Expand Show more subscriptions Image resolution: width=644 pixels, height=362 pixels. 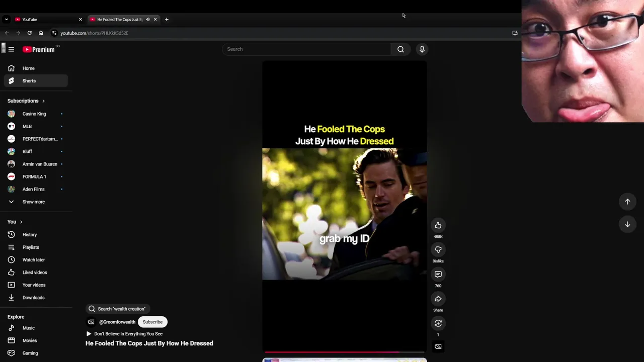(36, 202)
